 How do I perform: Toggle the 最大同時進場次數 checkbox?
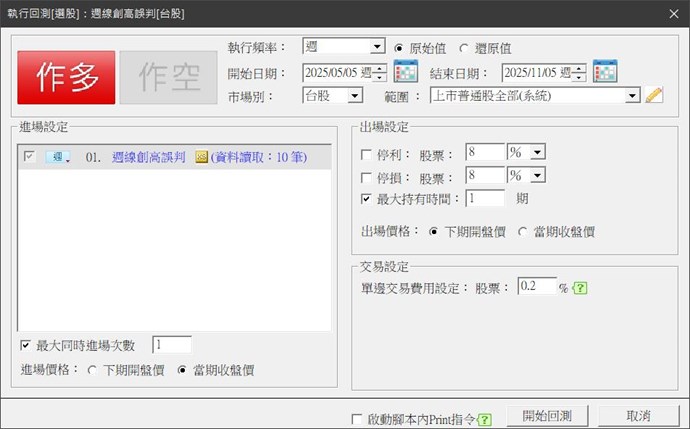[26, 345]
